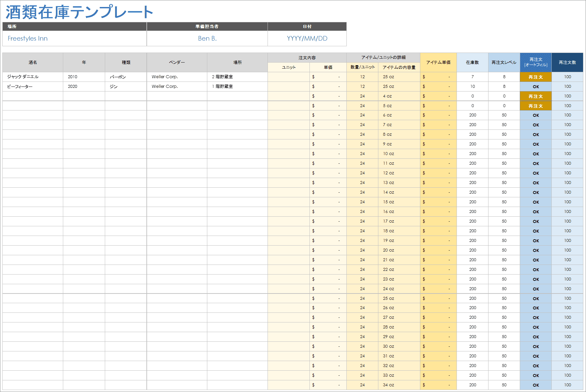
Task: Click the ベンダー column header
Action: [x=177, y=63]
